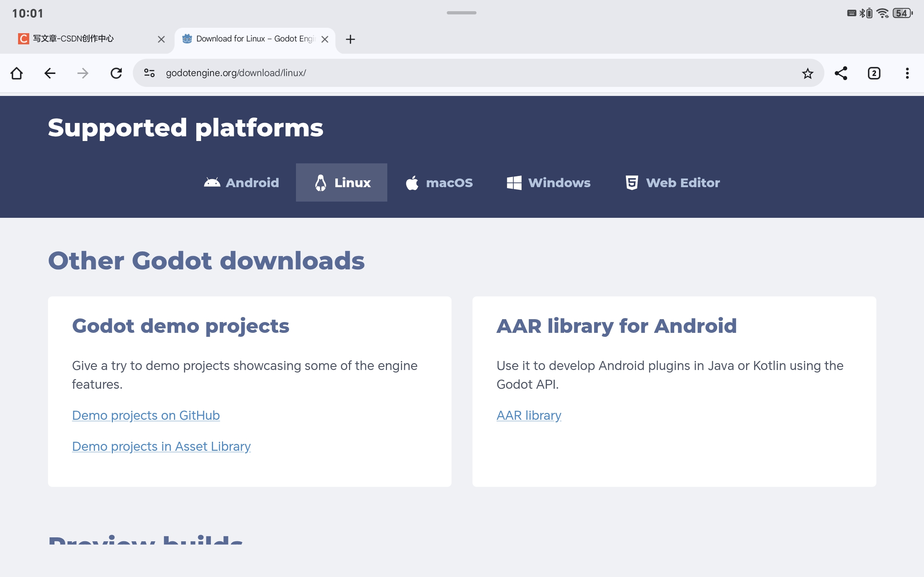Select the macOS platform

coord(439,183)
